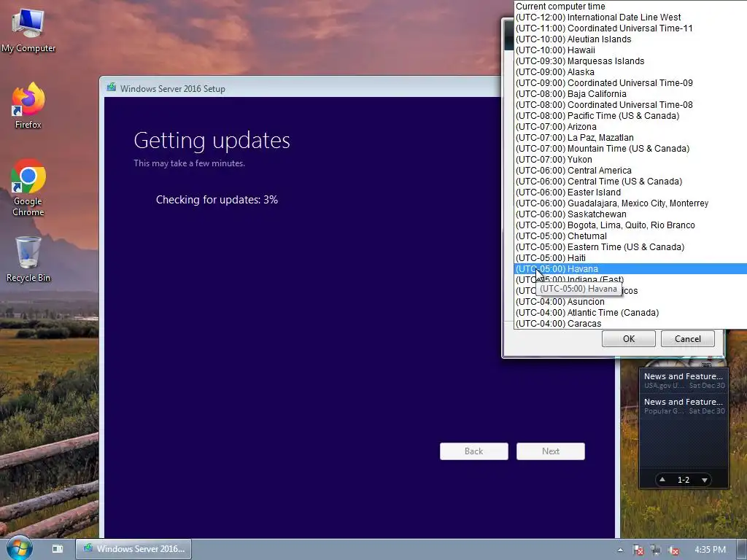Open the My Computer desktop icon
747x560 pixels.
(x=28, y=31)
